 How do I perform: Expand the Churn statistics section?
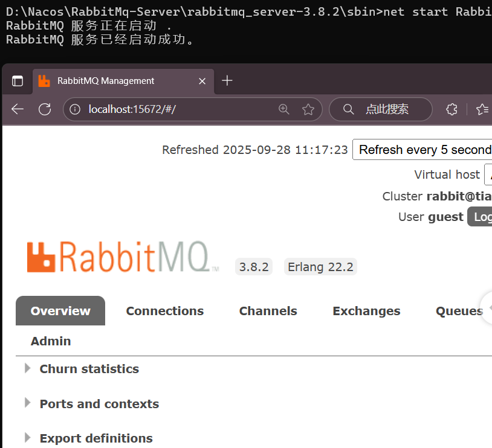pos(89,369)
